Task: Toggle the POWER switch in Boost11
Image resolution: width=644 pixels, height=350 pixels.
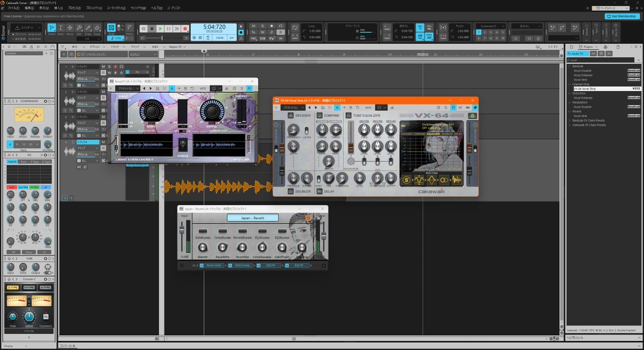Action: tap(183, 145)
